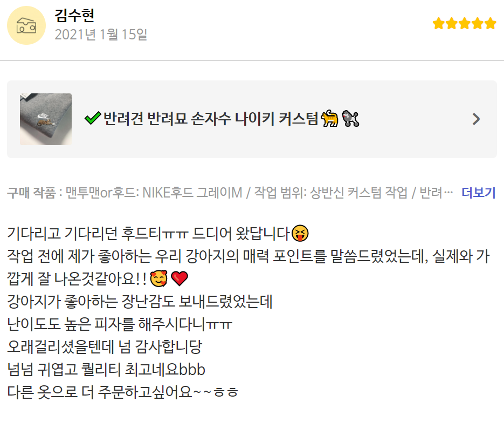This screenshot has width=504, height=422.
Task: Click review line 넘넘 귀엽고 퀄리티 최고네요bbb
Action: point(106,369)
